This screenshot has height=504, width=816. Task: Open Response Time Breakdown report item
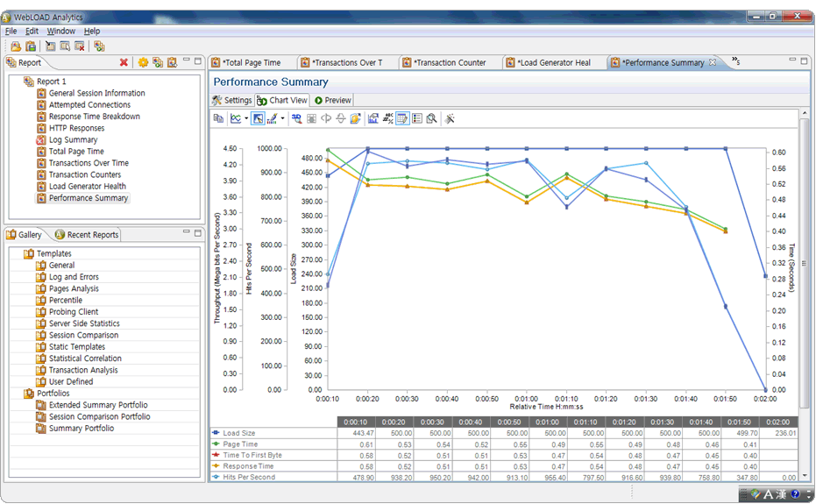point(94,117)
